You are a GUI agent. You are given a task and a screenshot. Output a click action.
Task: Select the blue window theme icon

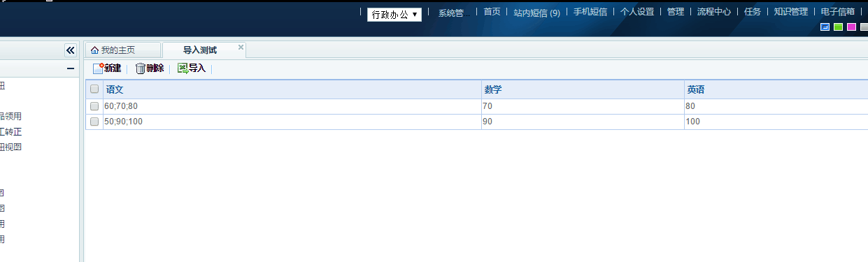(x=825, y=27)
